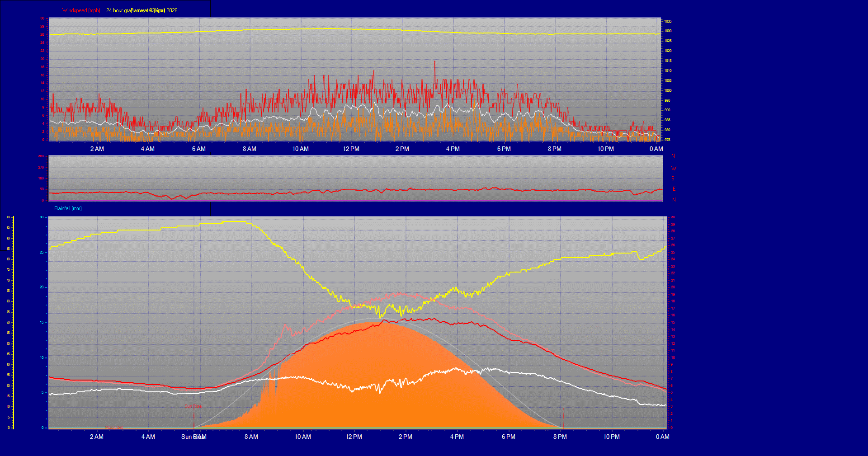Select the W compass direction label
This screenshot has height=456, width=868.
click(673, 168)
